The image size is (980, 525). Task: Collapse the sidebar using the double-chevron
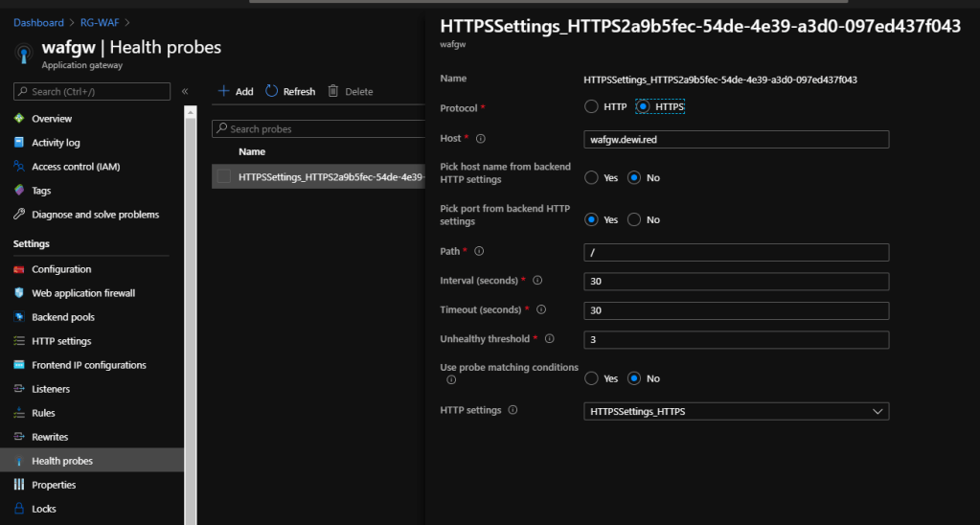185,91
